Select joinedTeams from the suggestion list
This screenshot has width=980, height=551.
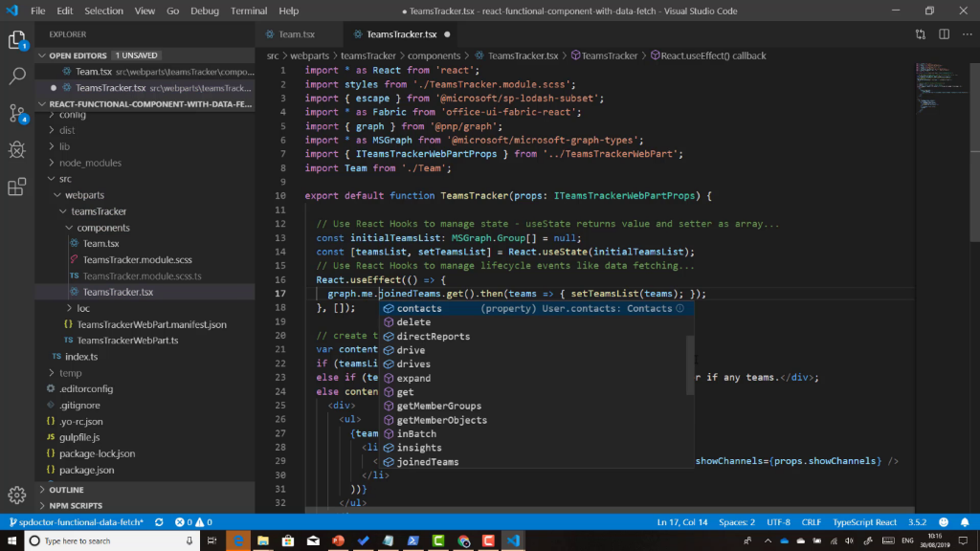(x=538, y=462)
